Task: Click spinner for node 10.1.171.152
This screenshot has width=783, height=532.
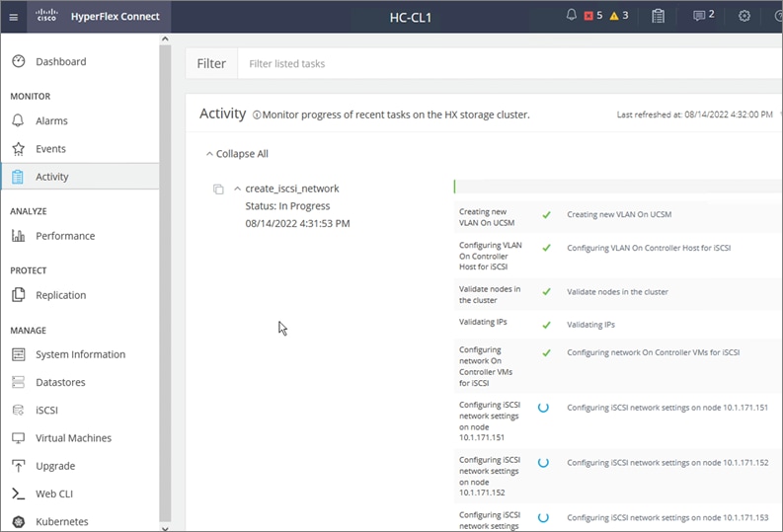Action: coord(543,462)
